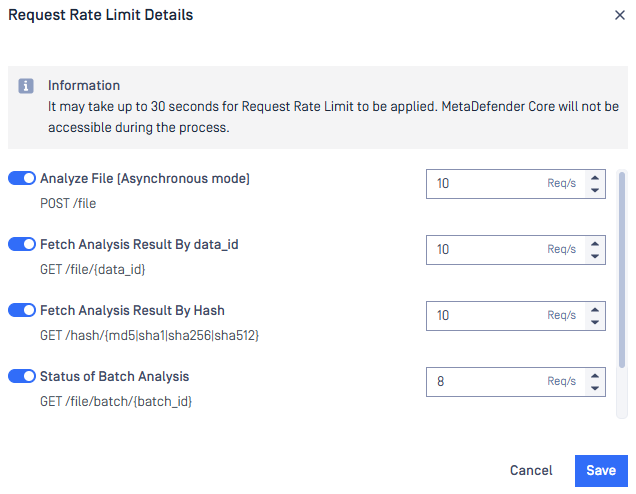Increase Status of Batch Analysis rate value
Screen dimensions: 636x494
point(594,376)
